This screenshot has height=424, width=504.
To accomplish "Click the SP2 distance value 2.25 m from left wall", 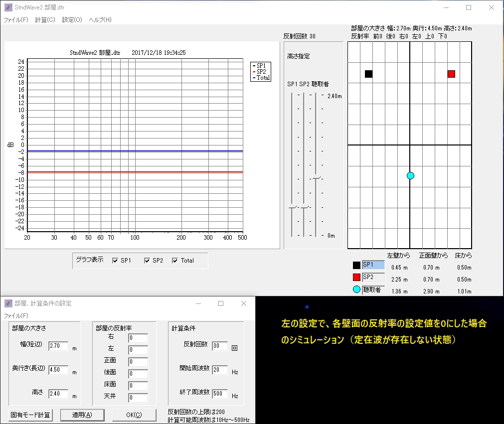I will (399, 280).
